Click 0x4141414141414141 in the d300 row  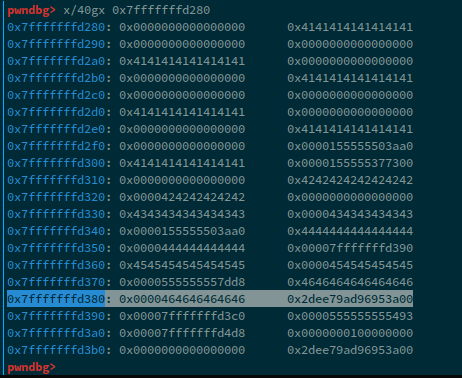point(182,163)
